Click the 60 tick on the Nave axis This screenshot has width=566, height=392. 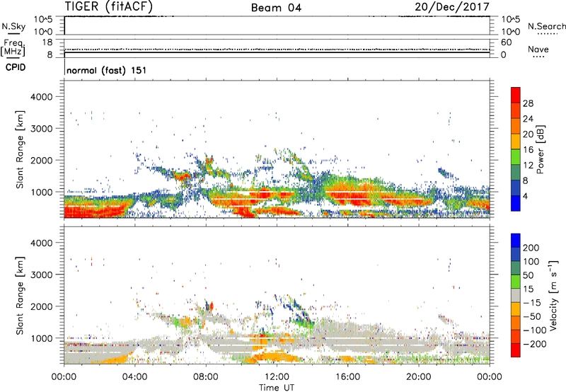tap(507, 42)
